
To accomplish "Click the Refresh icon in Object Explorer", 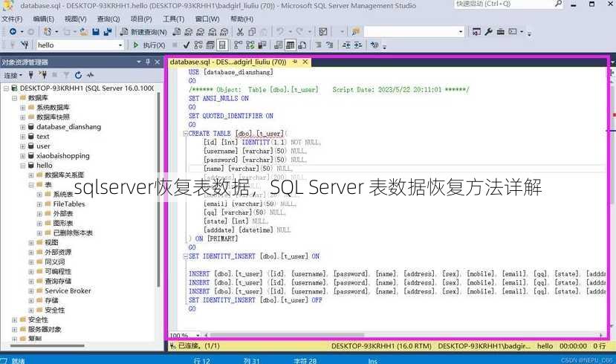I will pos(78,75).
